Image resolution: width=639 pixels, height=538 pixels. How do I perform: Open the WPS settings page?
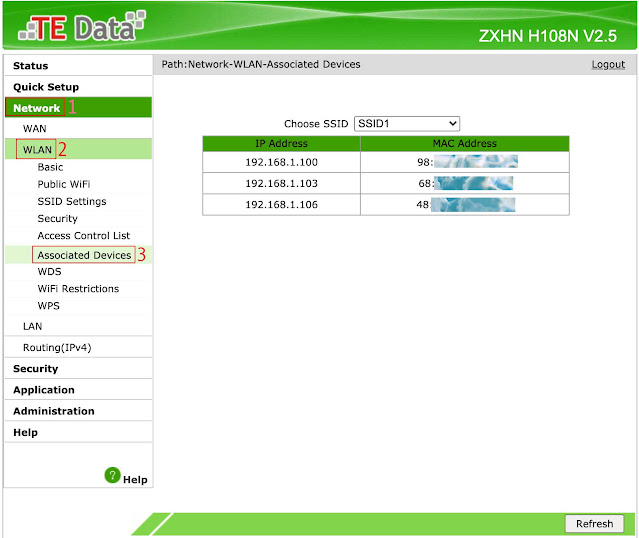pyautogui.click(x=48, y=305)
